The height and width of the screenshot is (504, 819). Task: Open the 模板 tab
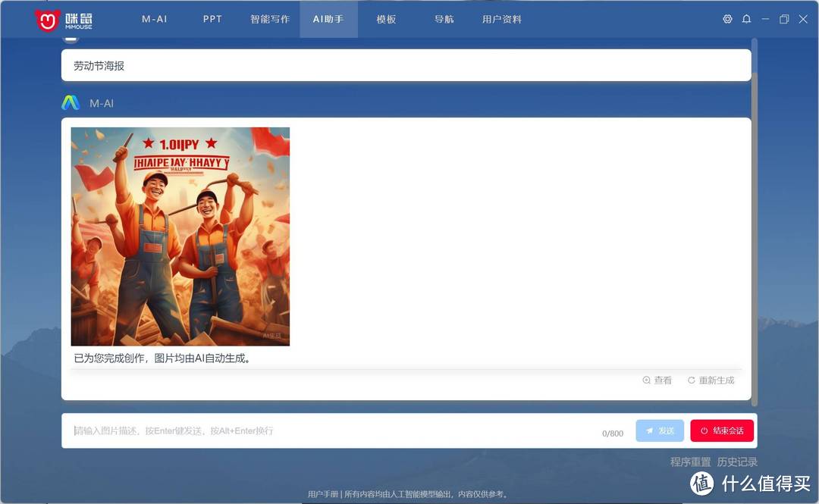(x=387, y=19)
